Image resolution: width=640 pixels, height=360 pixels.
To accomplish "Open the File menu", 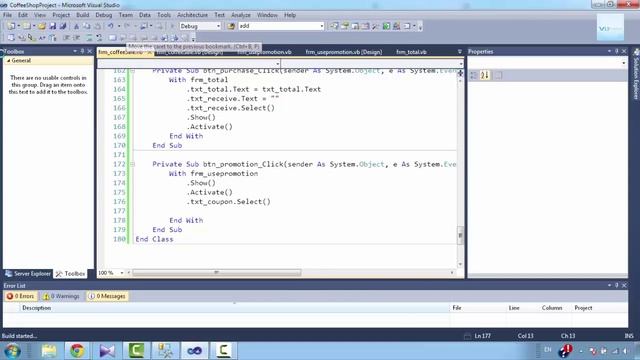I will pos(7,15).
